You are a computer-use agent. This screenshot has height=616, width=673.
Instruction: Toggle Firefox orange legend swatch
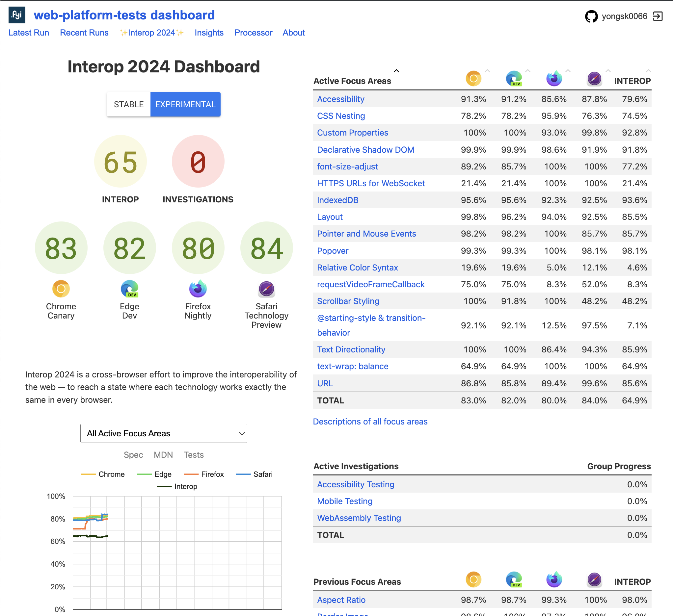point(191,475)
